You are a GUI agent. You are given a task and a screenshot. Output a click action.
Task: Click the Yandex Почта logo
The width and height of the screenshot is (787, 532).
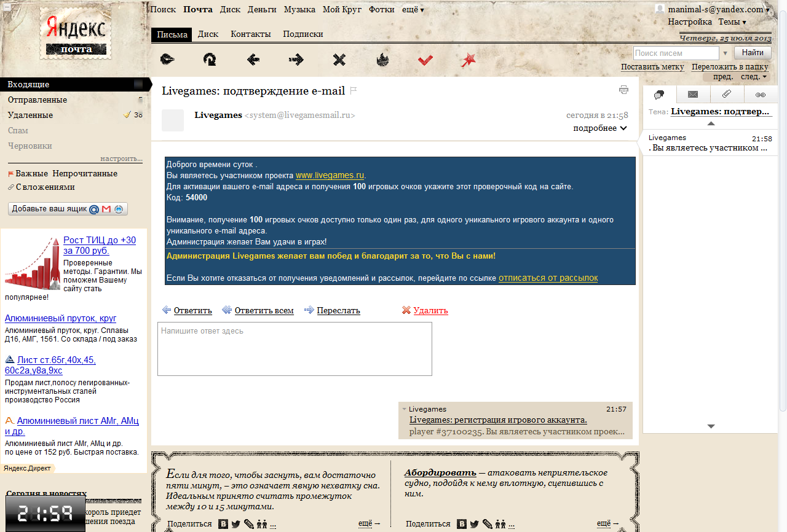click(76, 34)
